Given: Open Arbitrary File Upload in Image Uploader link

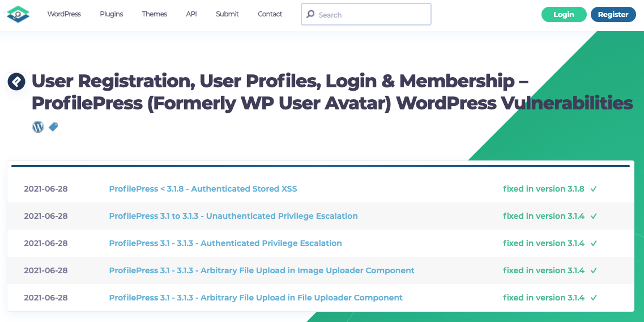Looking at the screenshot, I should tap(262, 270).
